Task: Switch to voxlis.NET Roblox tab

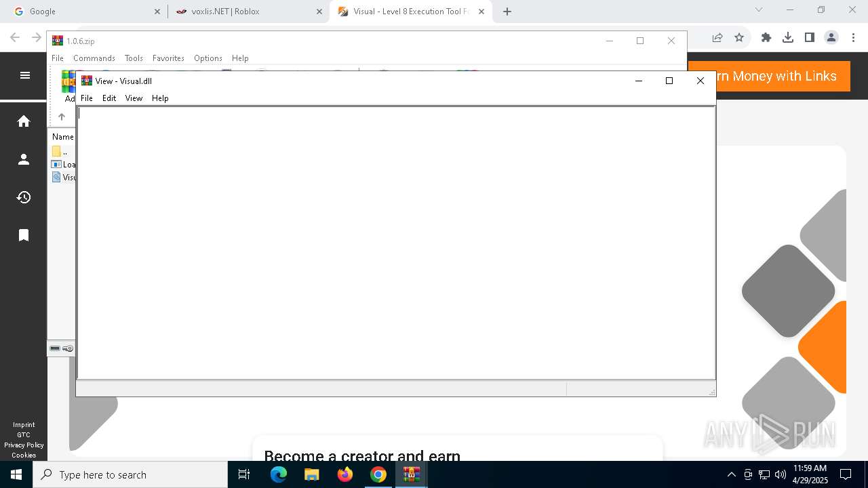Action: 248,12
